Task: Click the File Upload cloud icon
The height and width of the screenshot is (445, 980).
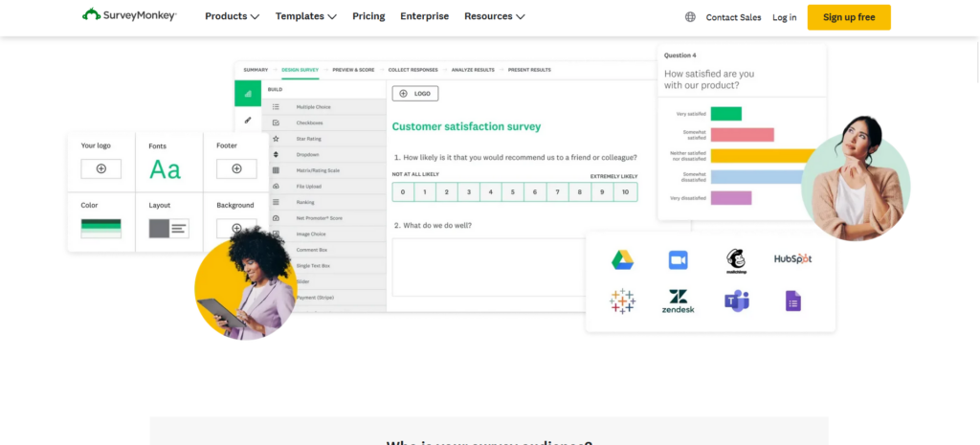Action: [276, 187]
